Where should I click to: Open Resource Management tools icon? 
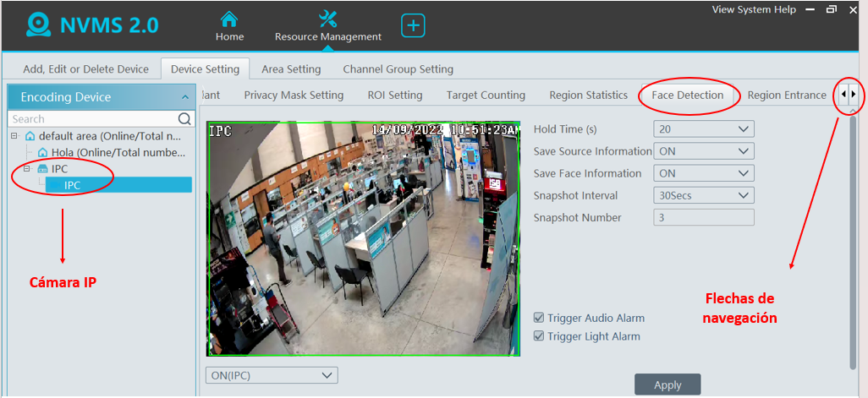tap(327, 19)
